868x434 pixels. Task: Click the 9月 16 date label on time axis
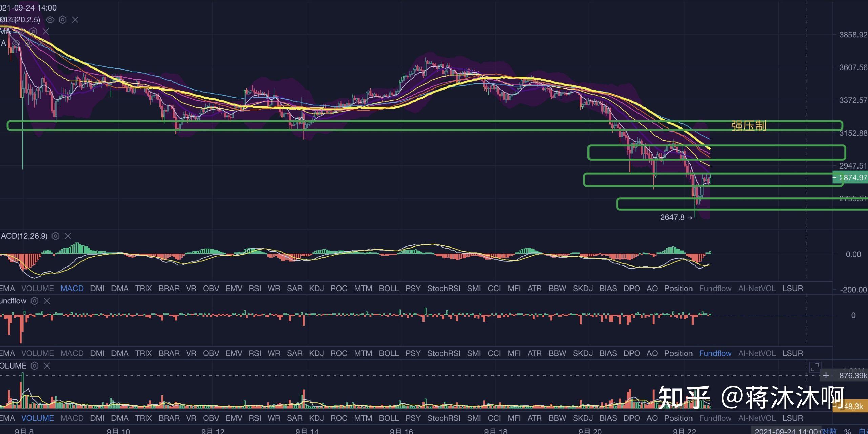(x=401, y=431)
